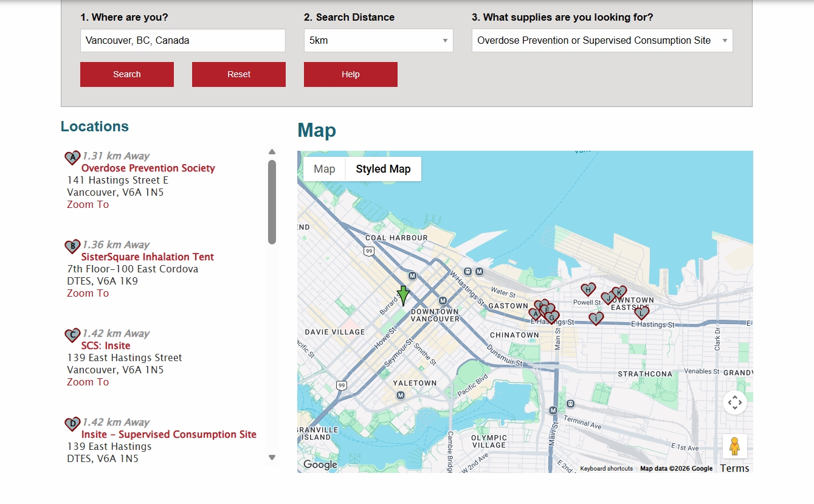Click the "1. Where are you?" label

(125, 18)
